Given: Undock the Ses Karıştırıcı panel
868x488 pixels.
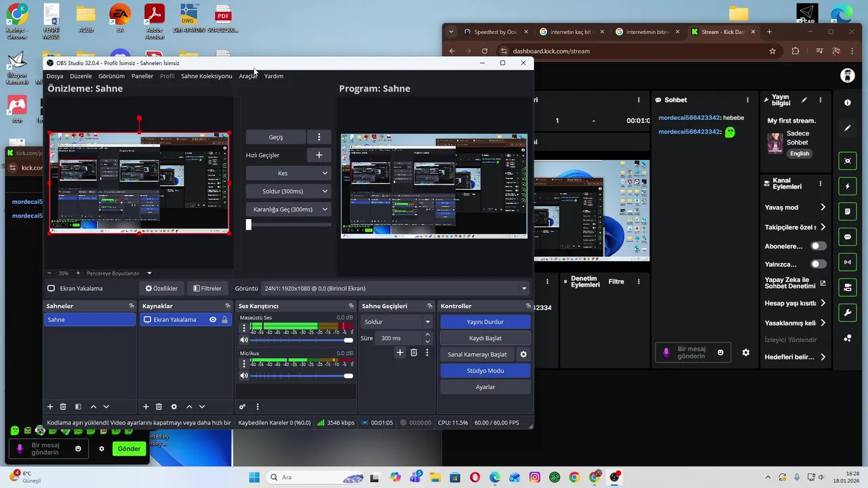Looking at the screenshot, I should pos(351,306).
